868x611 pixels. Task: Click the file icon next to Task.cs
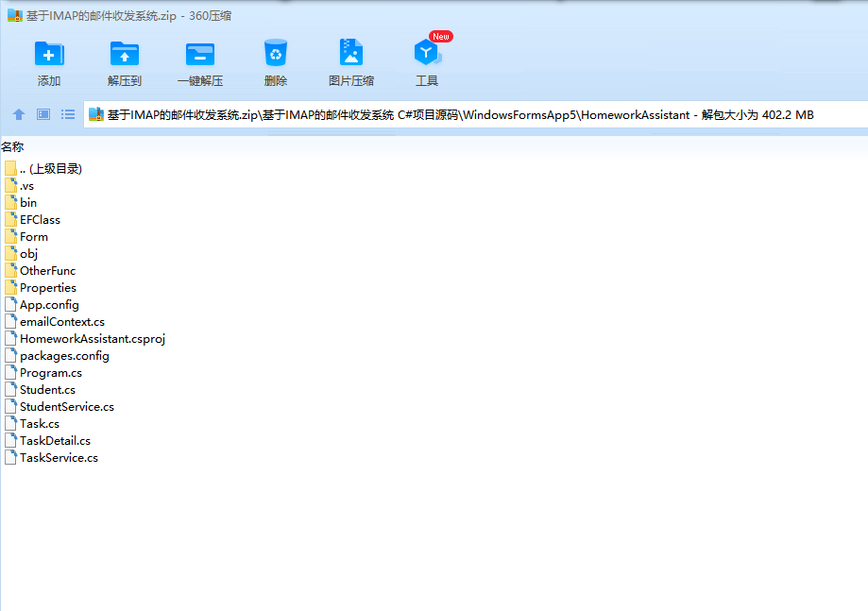pos(10,424)
